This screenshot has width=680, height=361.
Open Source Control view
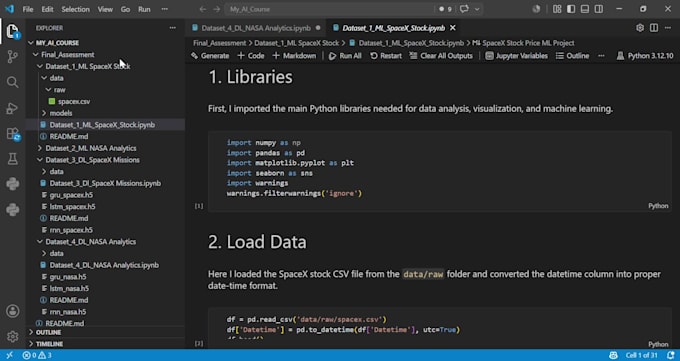(x=13, y=57)
